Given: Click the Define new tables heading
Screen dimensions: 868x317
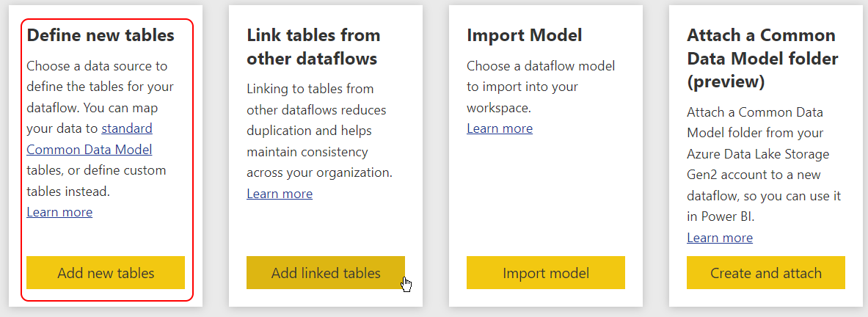Looking at the screenshot, I should [x=101, y=35].
